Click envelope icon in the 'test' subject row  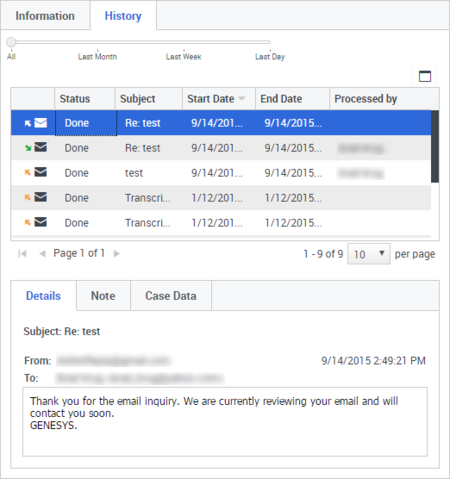pyautogui.click(x=41, y=172)
